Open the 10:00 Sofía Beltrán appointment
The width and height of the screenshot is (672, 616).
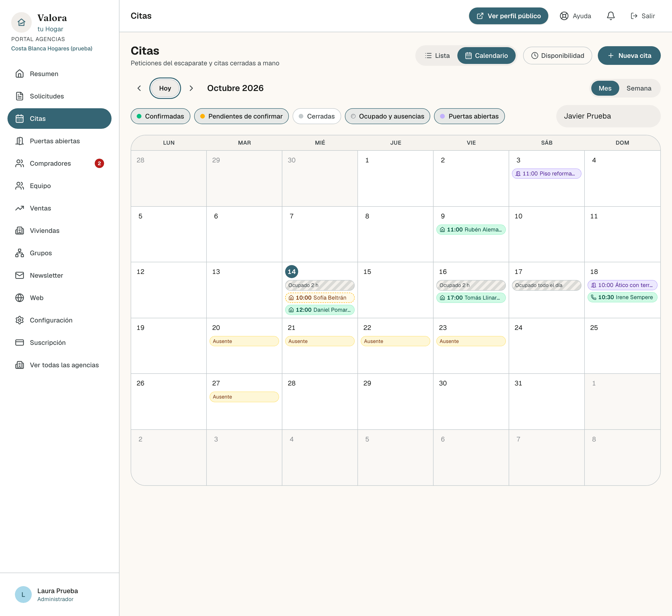(x=320, y=298)
